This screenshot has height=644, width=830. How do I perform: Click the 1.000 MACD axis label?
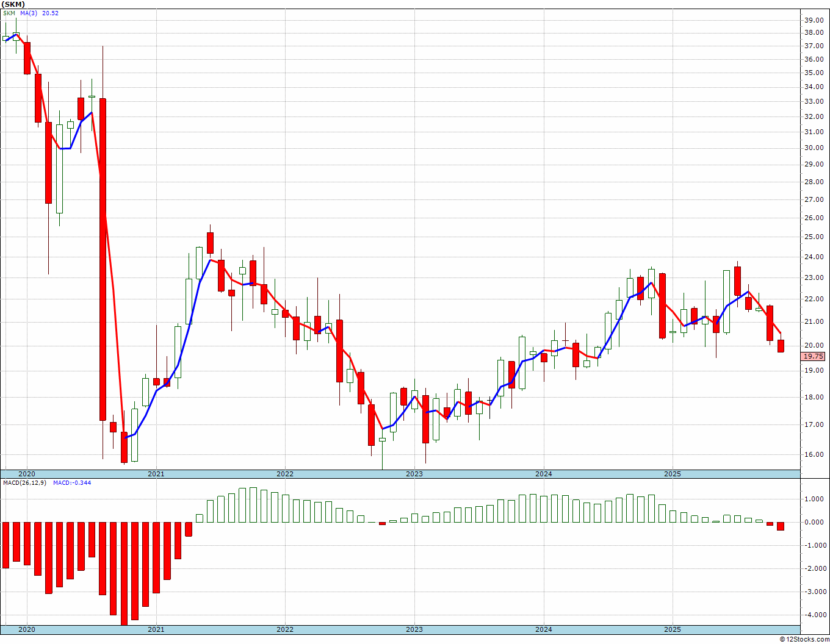[814, 499]
